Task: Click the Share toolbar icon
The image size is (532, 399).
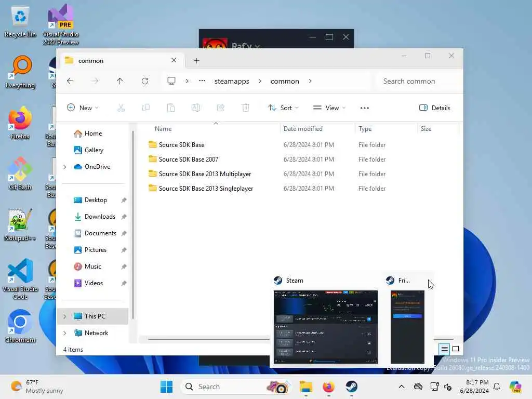Action: 220,108
